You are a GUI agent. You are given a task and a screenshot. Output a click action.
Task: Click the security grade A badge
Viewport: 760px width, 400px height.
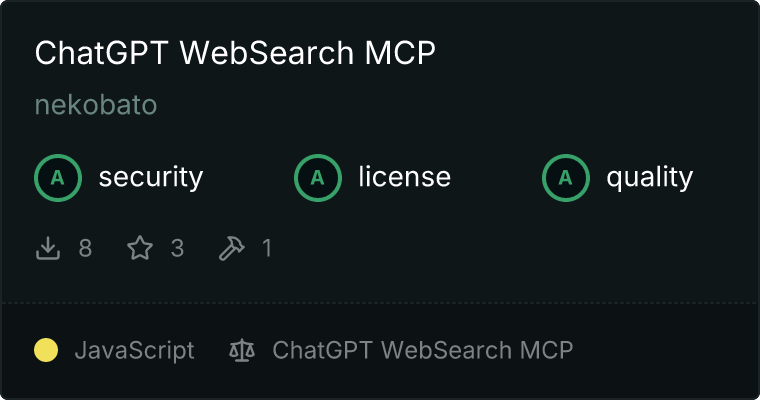(58, 178)
